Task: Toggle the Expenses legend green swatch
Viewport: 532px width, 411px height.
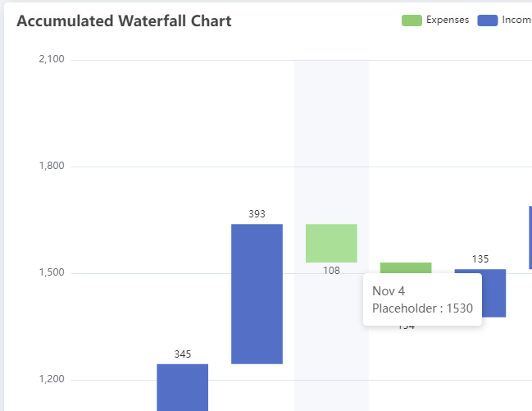Action: pyautogui.click(x=412, y=21)
